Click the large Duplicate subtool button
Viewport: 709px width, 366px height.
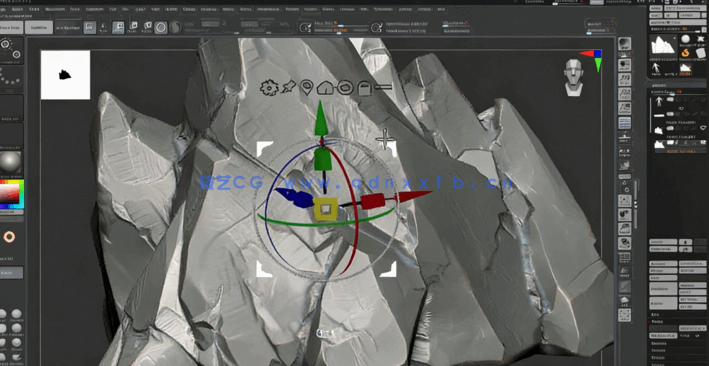(663, 289)
